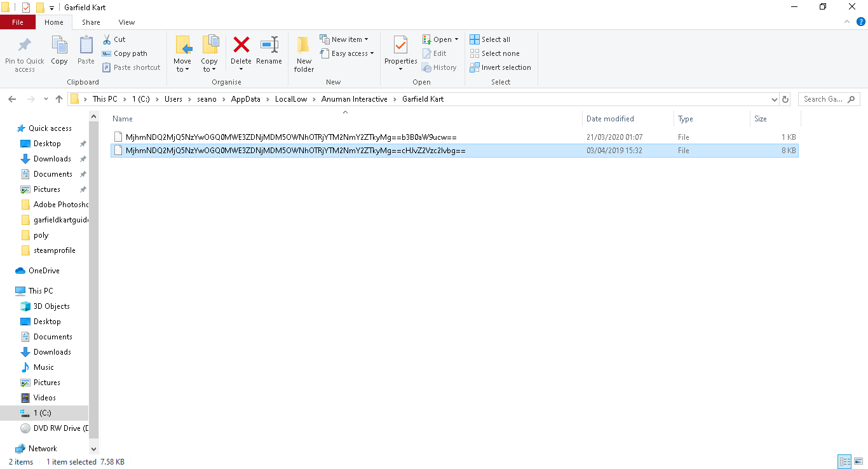This screenshot has height=469, width=868.
Task: Create a New folder
Action: pos(304,54)
